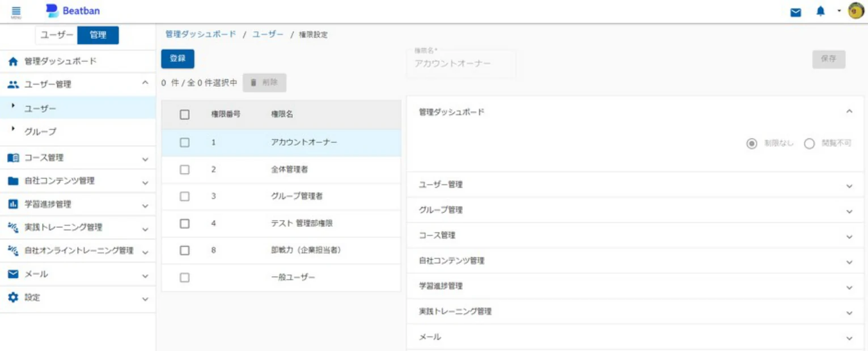
Task: Select the グループ管理者 row name
Action: 297,196
